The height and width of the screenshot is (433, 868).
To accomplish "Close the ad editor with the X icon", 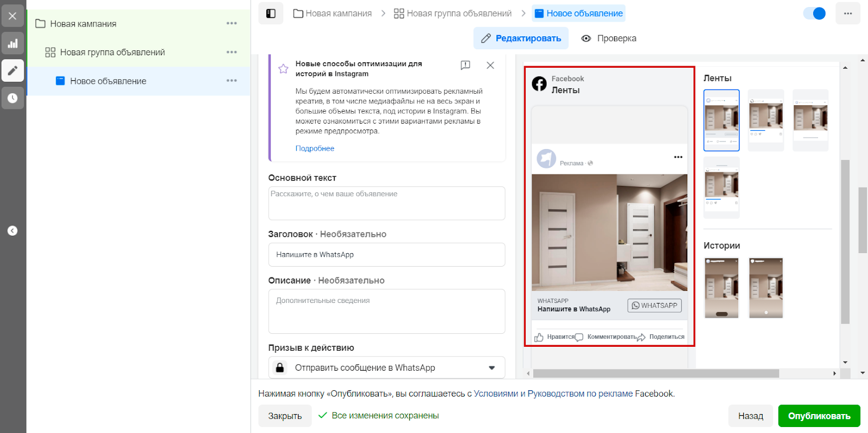I will tap(12, 16).
